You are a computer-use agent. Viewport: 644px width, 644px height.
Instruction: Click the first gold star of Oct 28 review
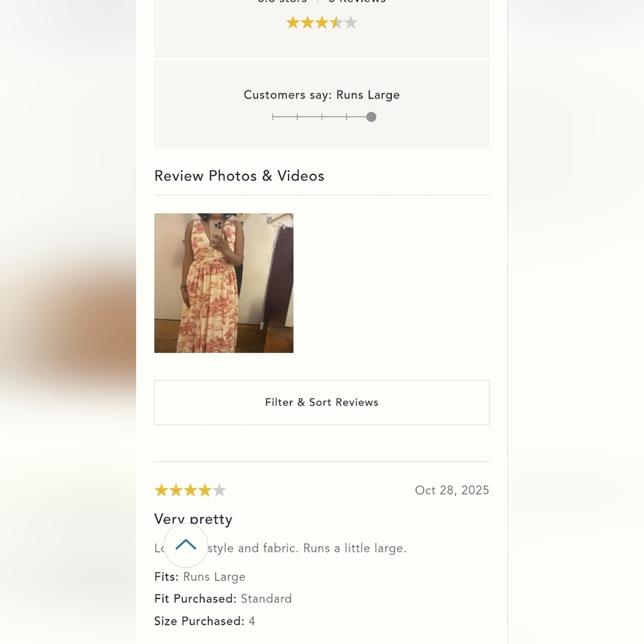pos(162,490)
